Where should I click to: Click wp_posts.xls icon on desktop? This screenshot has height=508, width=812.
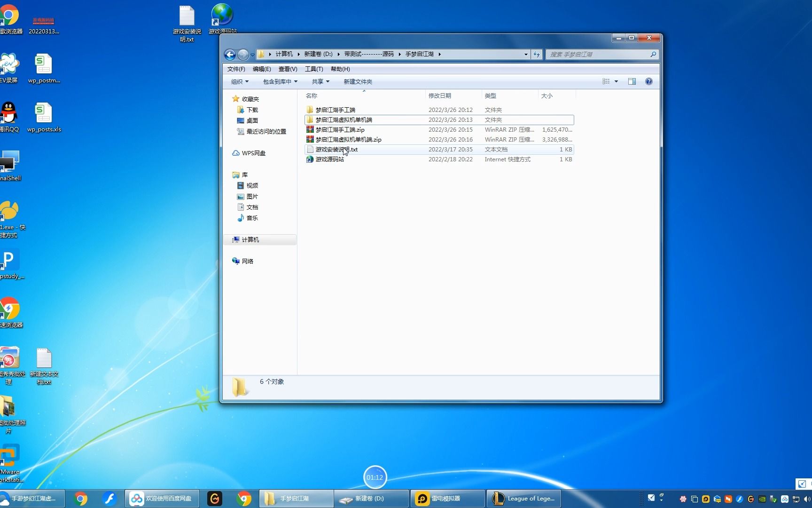pyautogui.click(x=44, y=118)
